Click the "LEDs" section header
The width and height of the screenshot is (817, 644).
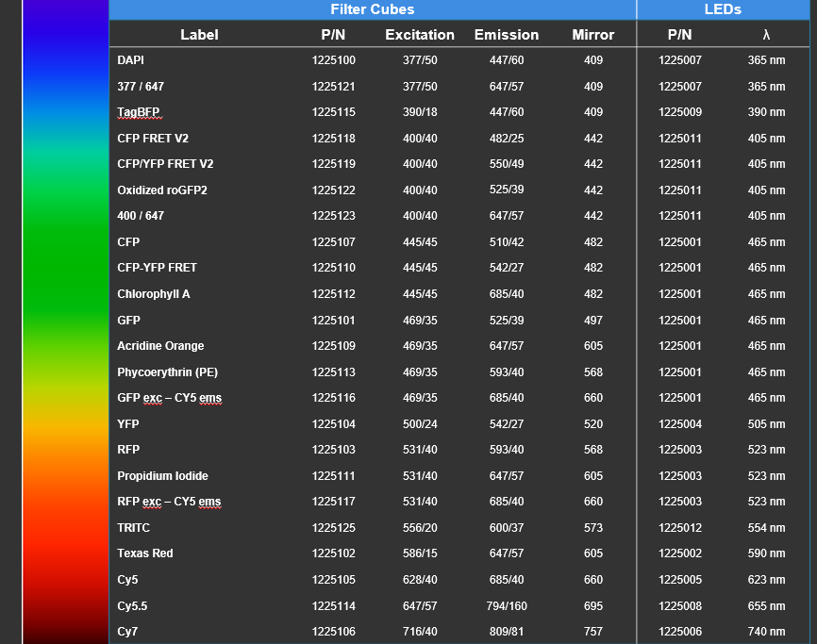tap(723, 9)
